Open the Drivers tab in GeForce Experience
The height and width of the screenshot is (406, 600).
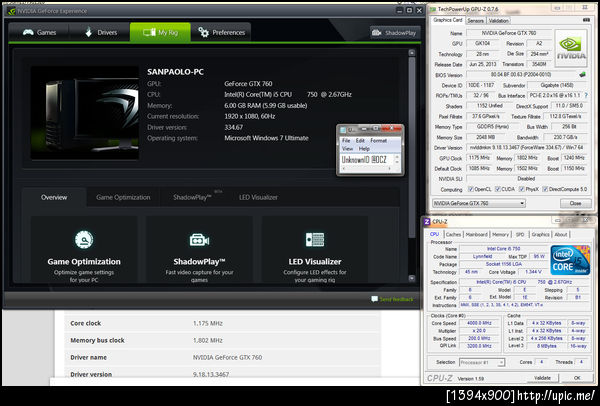click(100, 33)
